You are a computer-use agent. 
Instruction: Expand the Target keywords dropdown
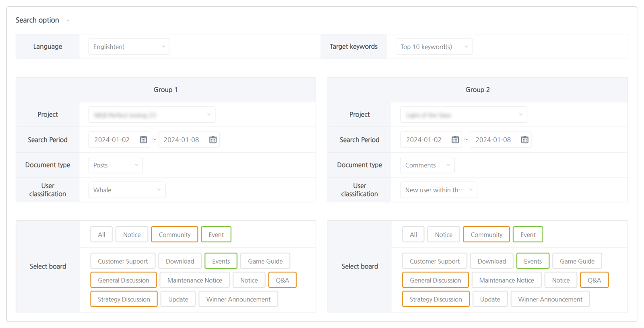pyautogui.click(x=433, y=47)
